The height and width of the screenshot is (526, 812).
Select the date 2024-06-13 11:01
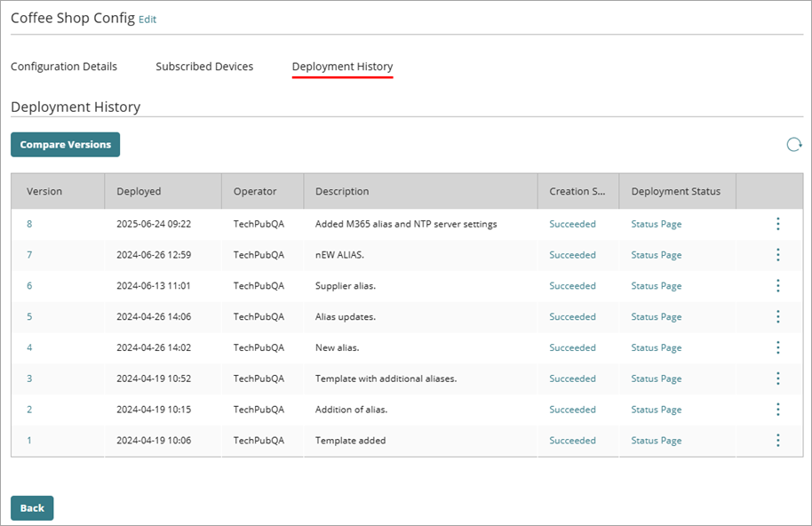click(154, 286)
